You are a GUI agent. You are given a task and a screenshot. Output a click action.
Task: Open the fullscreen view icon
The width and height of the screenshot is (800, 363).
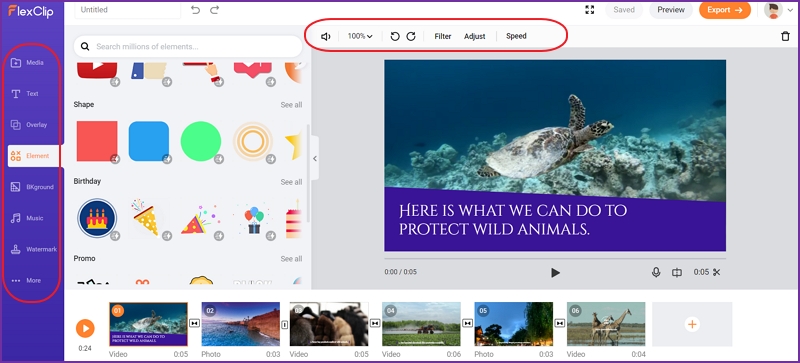(x=590, y=10)
